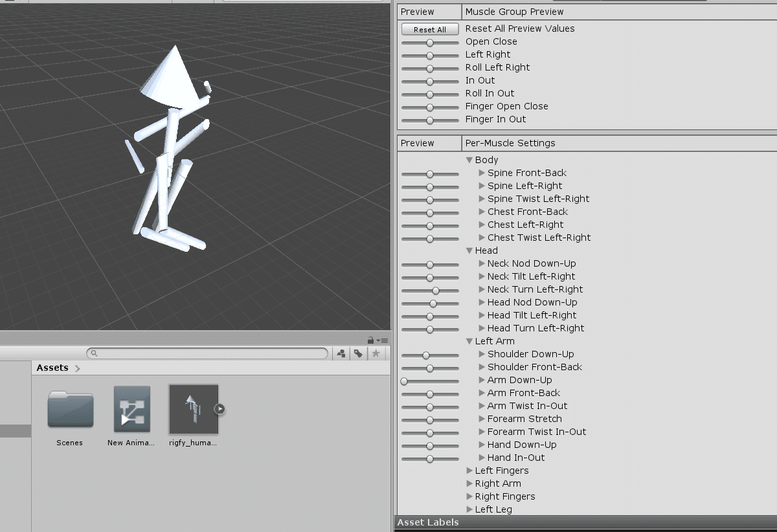
Task: Expand the Right Fingers group
Action: click(x=469, y=496)
